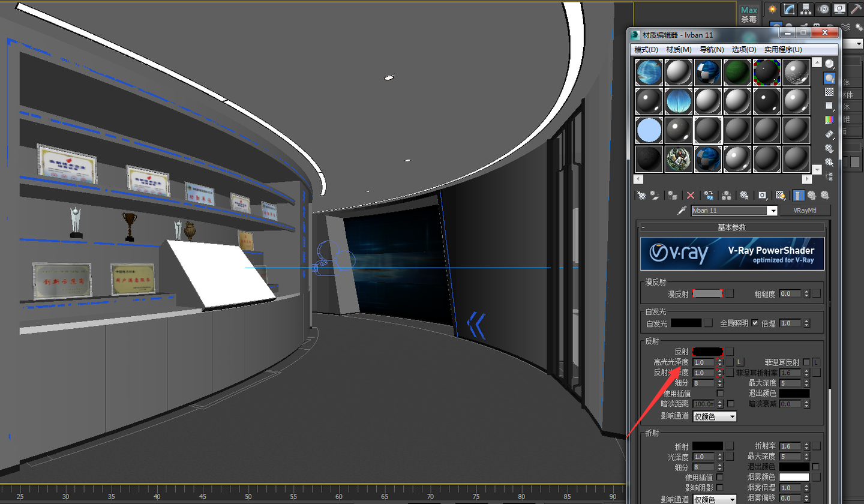Click Select by Material icon
Screen dimensions: 864x504
coord(830,161)
